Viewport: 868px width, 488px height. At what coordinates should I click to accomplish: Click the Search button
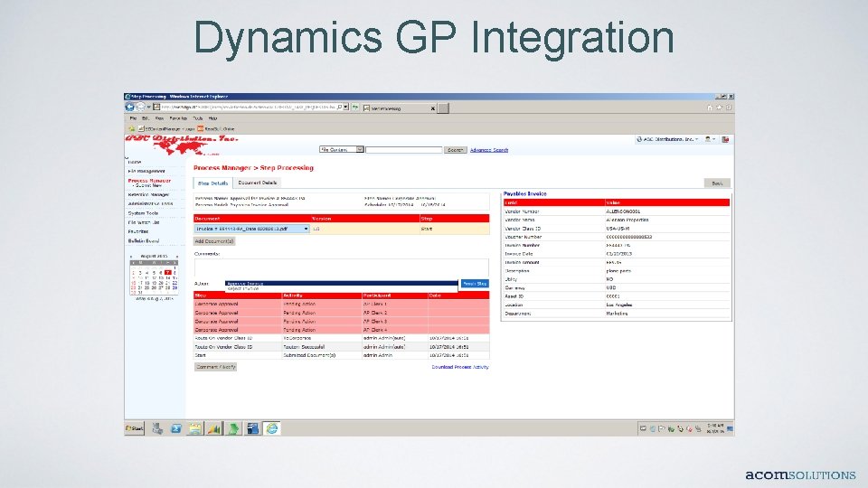455,149
